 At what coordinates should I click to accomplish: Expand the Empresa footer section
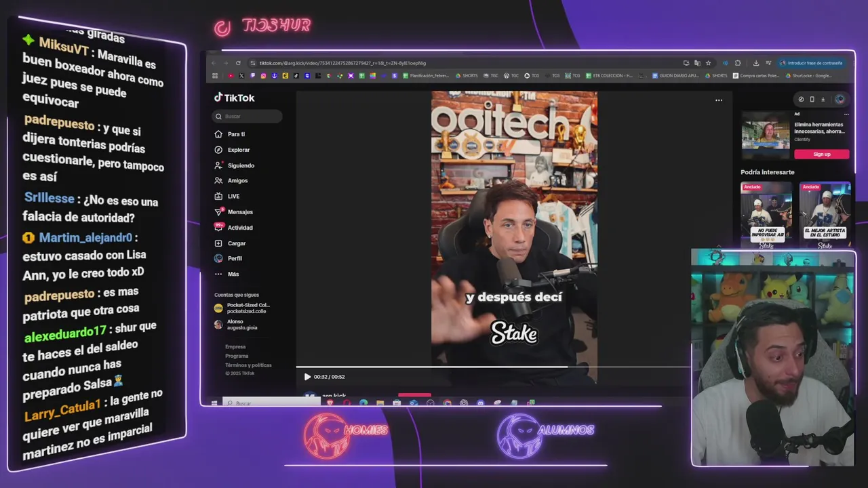[x=235, y=347]
